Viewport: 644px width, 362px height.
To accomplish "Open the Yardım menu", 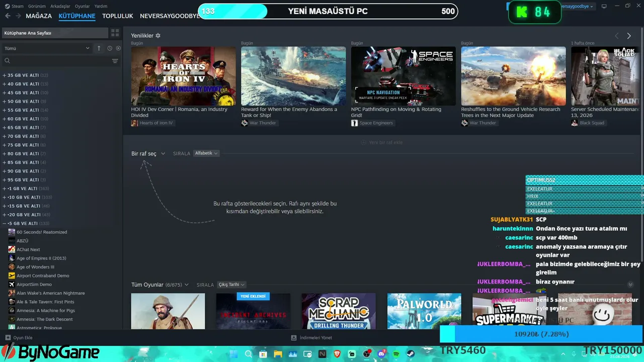I will tap(101, 6).
